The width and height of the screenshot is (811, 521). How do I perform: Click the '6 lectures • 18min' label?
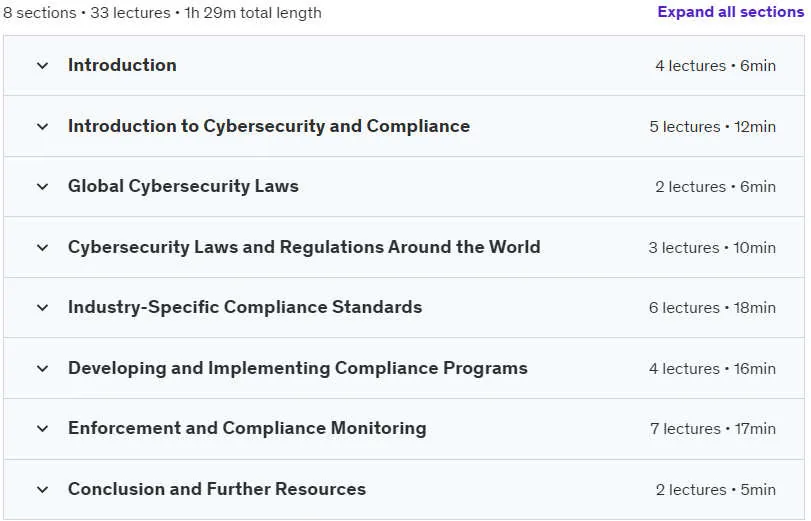pyautogui.click(x=712, y=308)
